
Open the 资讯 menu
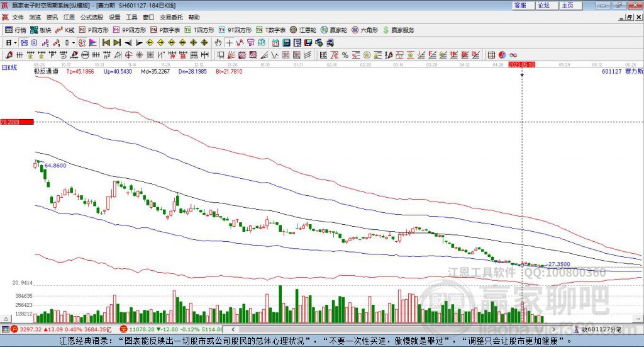coord(52,17)
